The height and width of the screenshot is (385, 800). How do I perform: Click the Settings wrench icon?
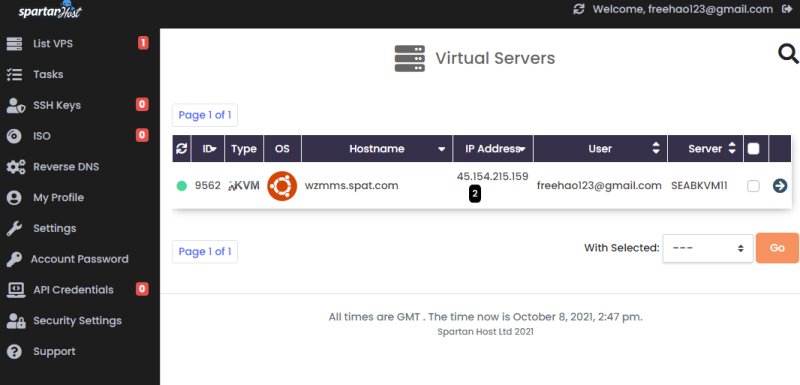tap(14, 228)
